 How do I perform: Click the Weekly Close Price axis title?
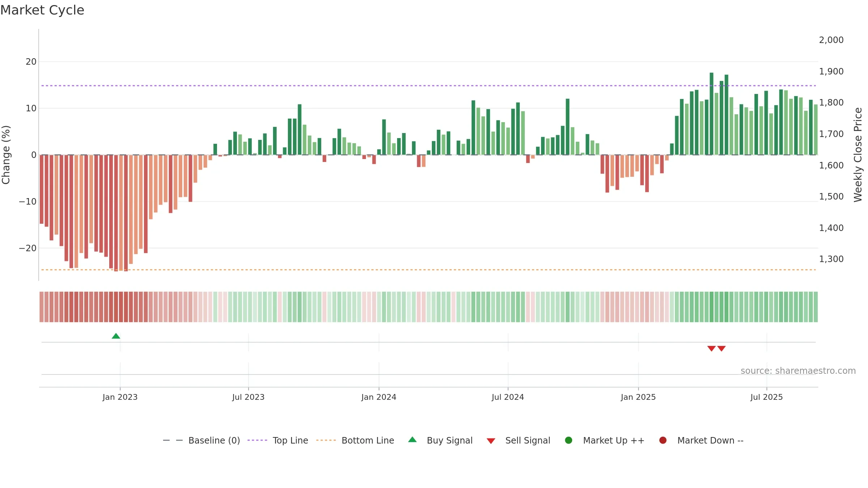point(858,155)
